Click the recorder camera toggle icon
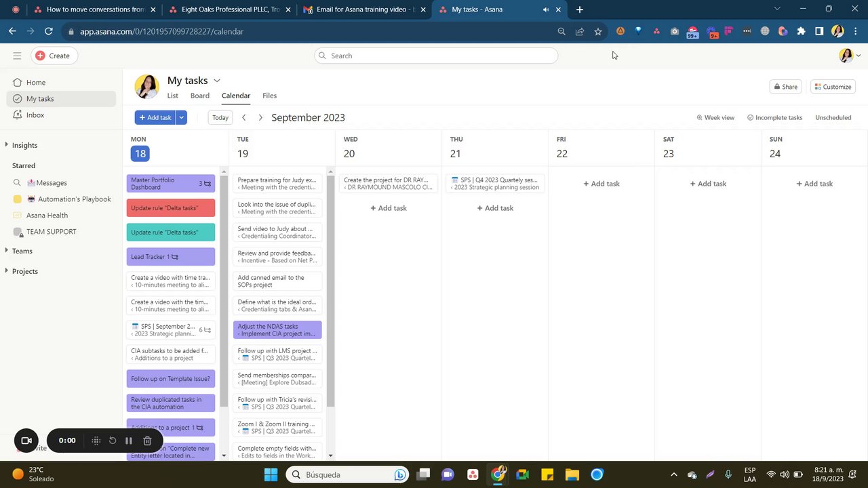The width and height of the screenshot is (868, 488). 26,441
